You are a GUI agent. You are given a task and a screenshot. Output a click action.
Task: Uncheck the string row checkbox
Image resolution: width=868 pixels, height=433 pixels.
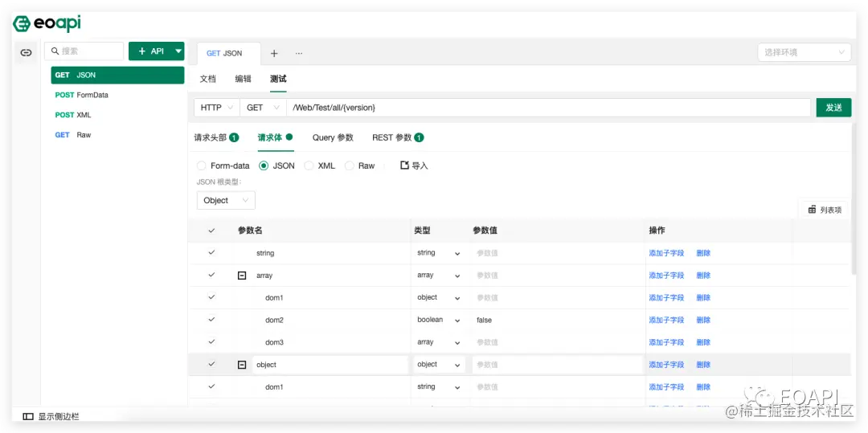click(x=211, y=252)
